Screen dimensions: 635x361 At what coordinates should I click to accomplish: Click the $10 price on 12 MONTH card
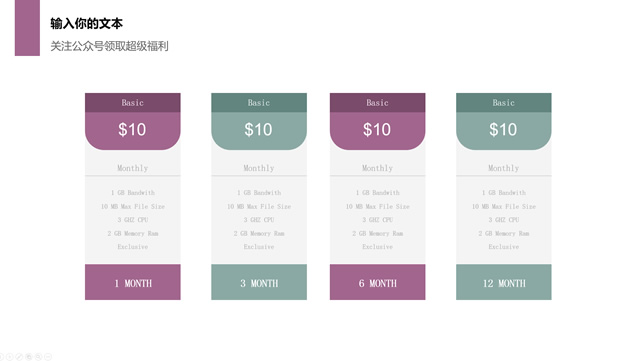click(x=503, y=130)
